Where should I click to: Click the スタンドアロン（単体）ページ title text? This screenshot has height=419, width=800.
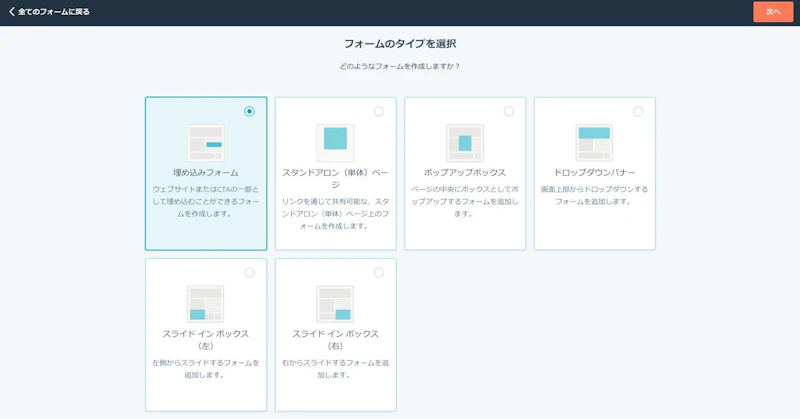[335, 179]
